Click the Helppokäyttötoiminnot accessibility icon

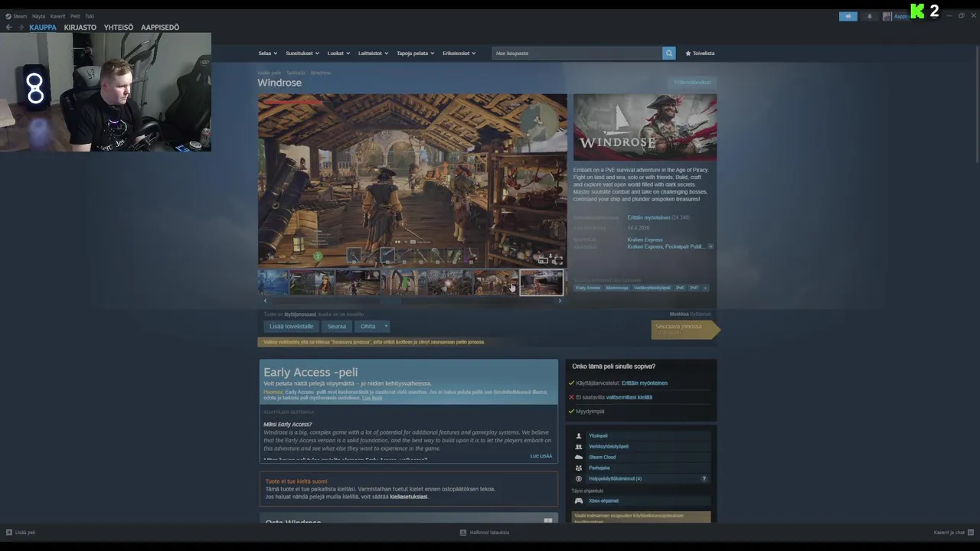pyautogui.click(x=579, y=478)
